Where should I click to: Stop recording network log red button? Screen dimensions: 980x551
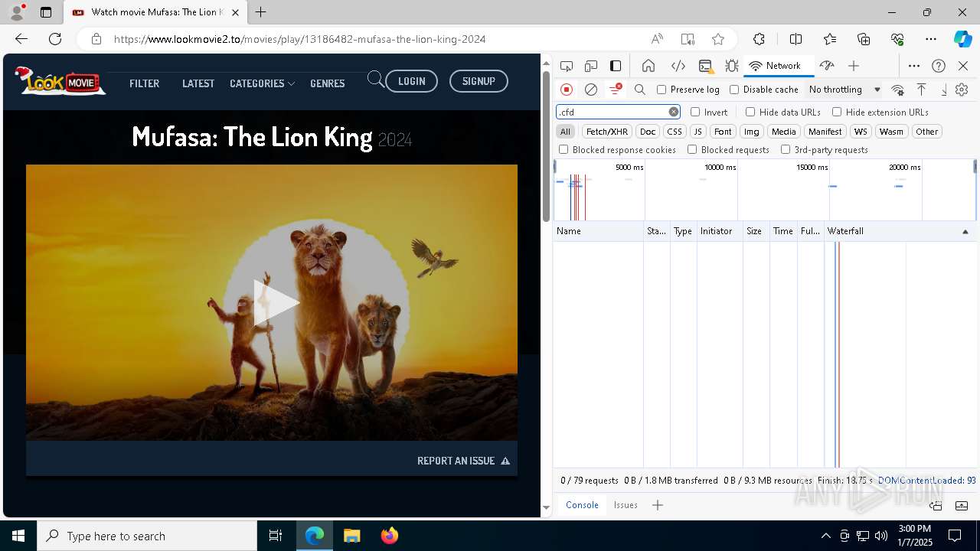(567, 90)
